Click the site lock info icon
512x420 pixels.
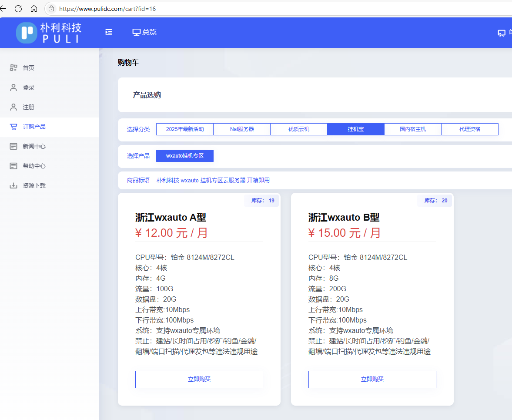51,9
